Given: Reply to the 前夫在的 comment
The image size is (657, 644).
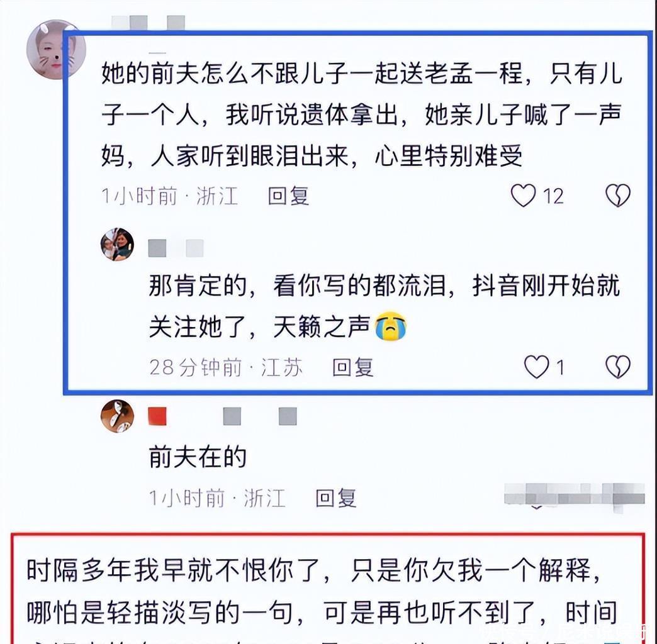Looking at the screenshot, I should coord(335,498).
